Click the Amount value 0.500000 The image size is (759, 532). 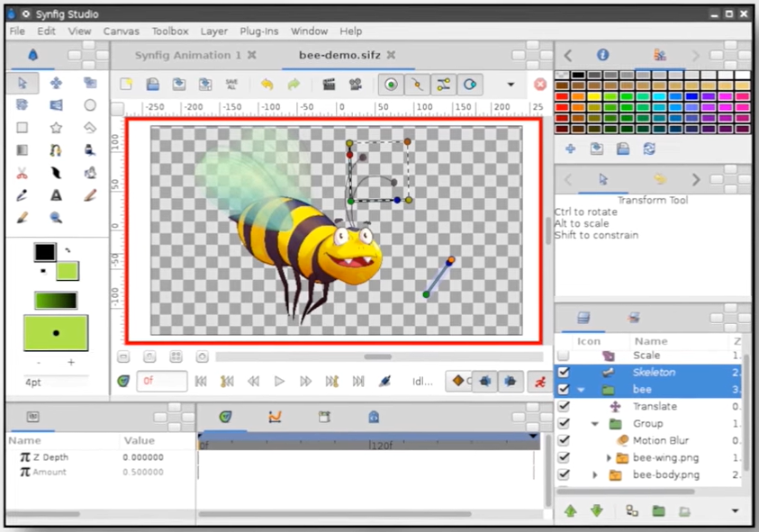(143, 472)
